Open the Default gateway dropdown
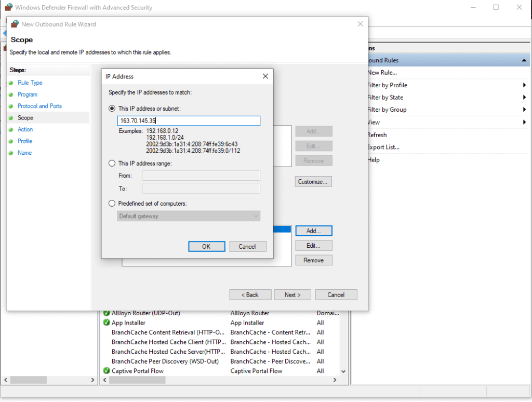This screenshot has width=532, height=402. click(189, 216)
